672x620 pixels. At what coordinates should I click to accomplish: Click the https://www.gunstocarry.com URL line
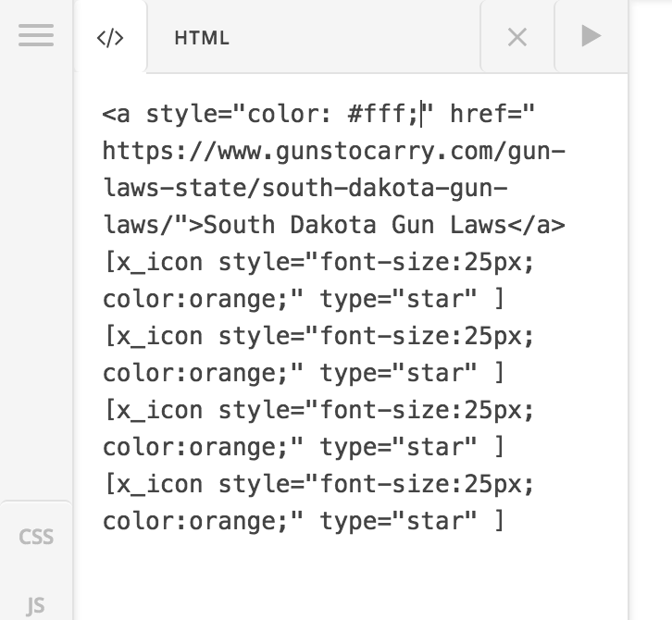[x=333, y=151]
